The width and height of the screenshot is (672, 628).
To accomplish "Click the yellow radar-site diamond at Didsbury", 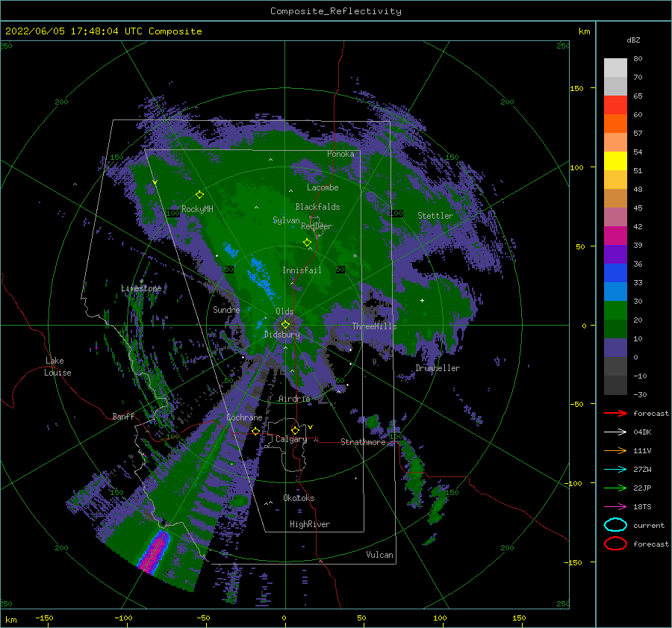I will (x=285, y=325).
